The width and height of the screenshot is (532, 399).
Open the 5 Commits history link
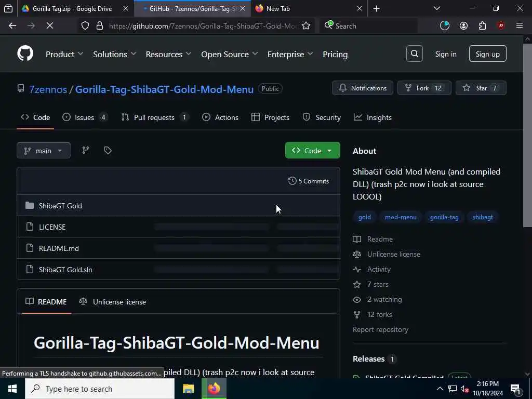[309, 181]
